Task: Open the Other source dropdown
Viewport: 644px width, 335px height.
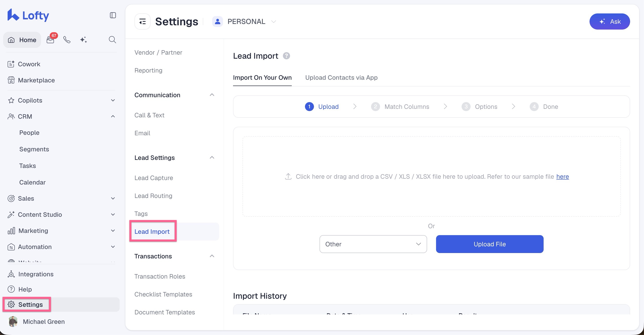Action: click(x=373, y=244)
